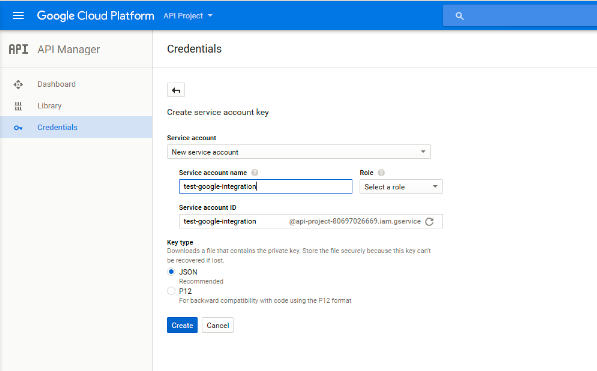
Task: Click the search magnifier icon
Action: coord(460,16)
